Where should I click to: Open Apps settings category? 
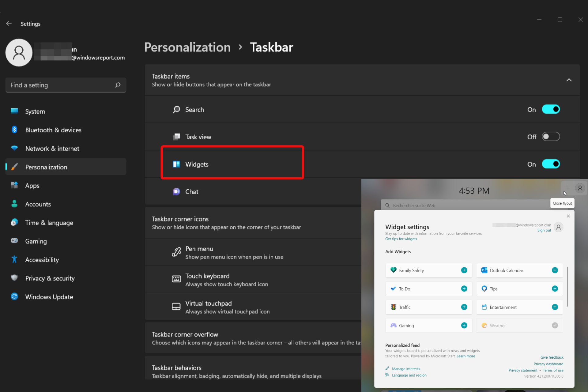click(x=66, y=186)
